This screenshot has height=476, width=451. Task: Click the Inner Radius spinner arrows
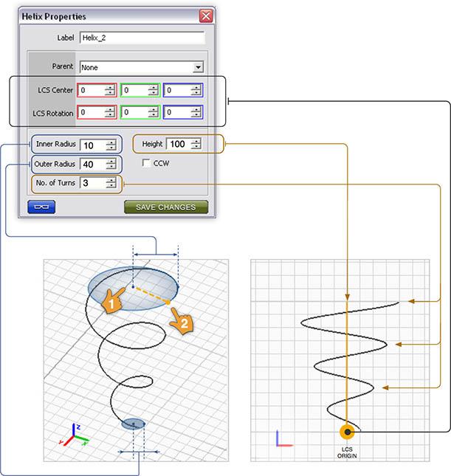[111, 145]
